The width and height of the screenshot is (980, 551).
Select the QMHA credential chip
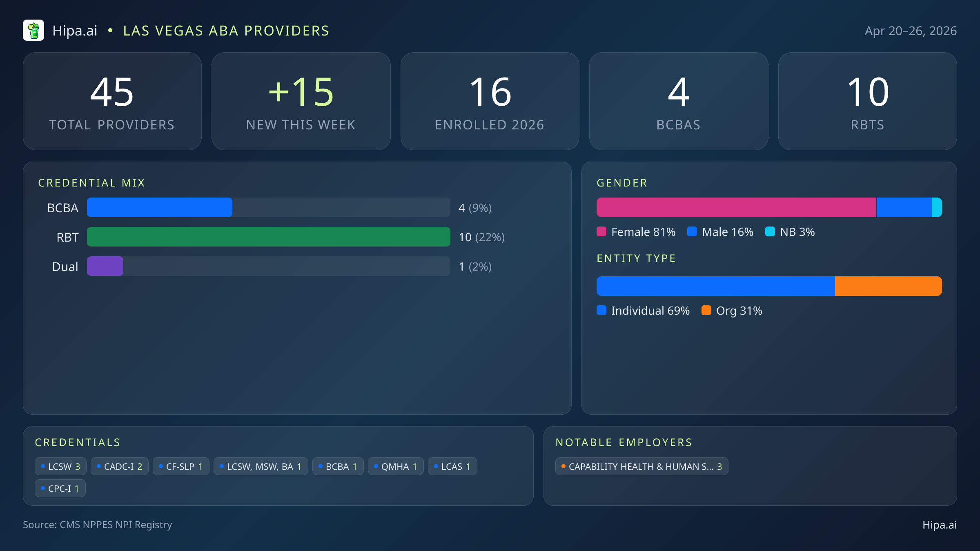point(396,467)
